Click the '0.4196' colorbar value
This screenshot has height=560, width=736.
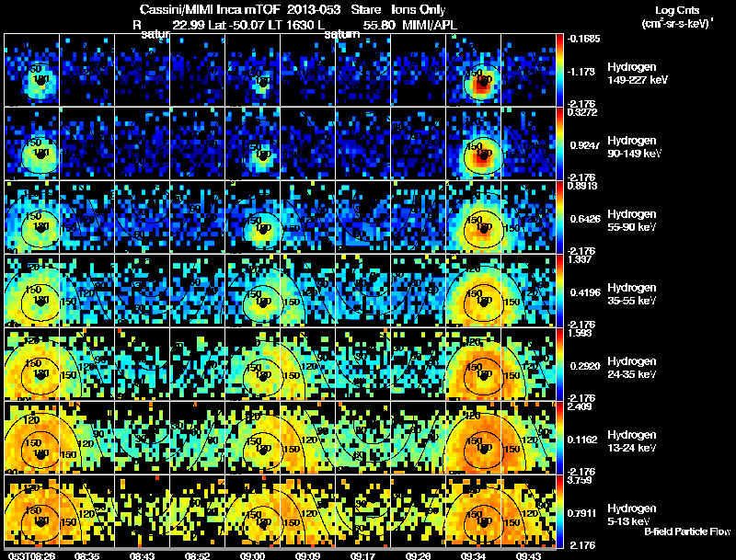pyautogui.click(x=585, y=292)
